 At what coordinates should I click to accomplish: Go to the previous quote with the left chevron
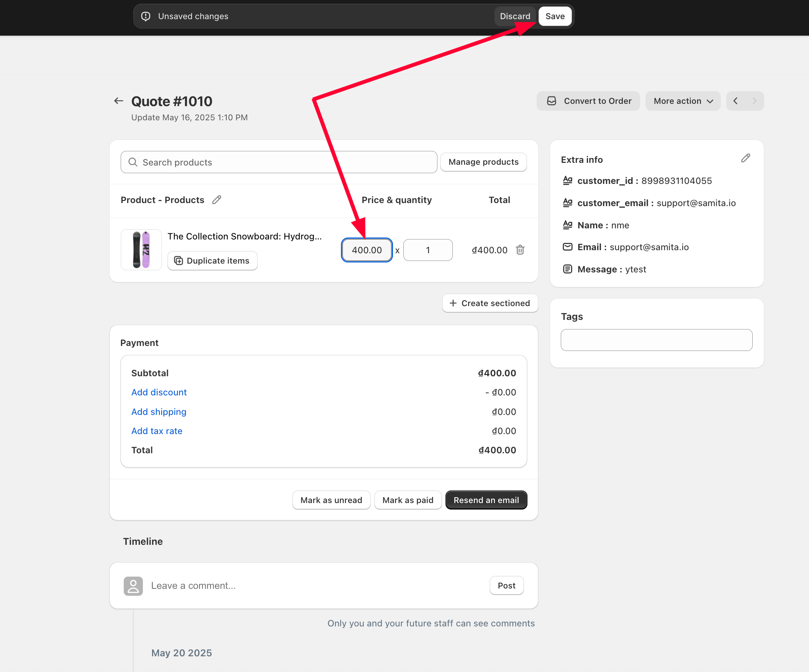[x=735, y=101]
